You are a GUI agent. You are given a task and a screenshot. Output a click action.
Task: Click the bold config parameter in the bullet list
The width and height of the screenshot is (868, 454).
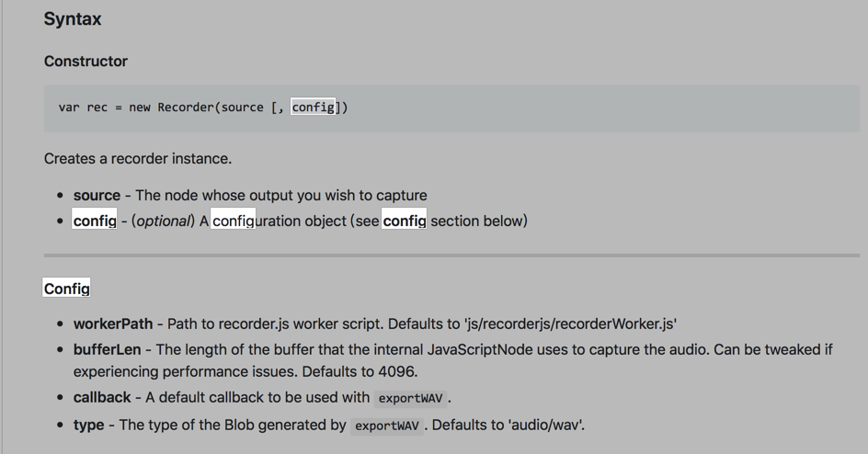click(x=95, y=221)
